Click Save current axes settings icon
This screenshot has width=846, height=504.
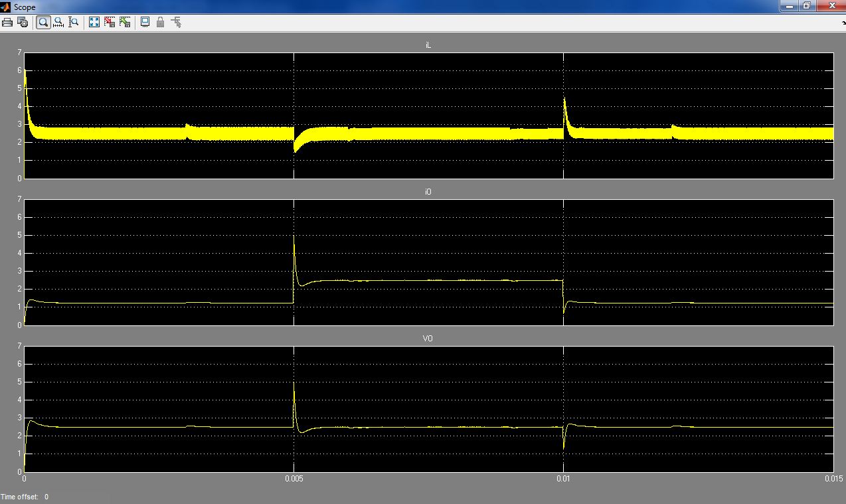[x=110, y=22]
